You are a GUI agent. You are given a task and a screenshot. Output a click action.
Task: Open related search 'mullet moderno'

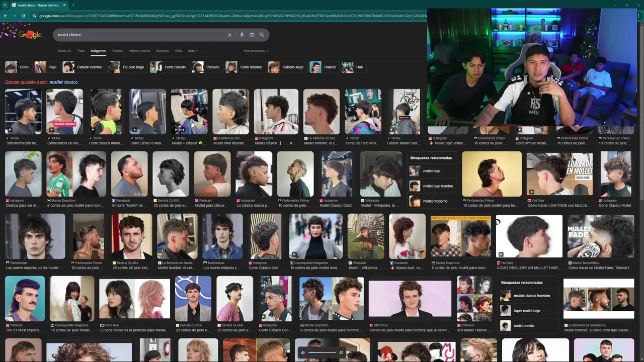(x=432, y=201)
